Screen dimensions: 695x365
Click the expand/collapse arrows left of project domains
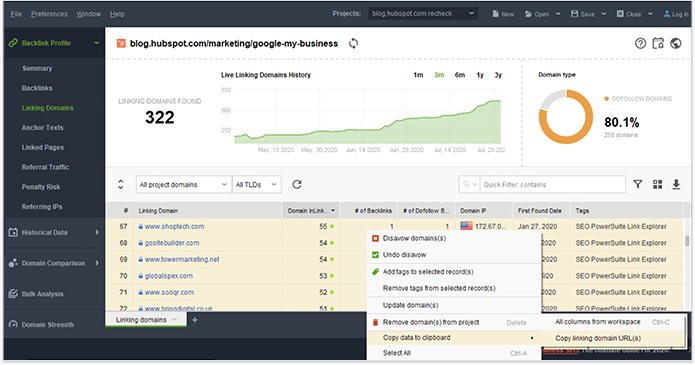click(x=121, y=184)
